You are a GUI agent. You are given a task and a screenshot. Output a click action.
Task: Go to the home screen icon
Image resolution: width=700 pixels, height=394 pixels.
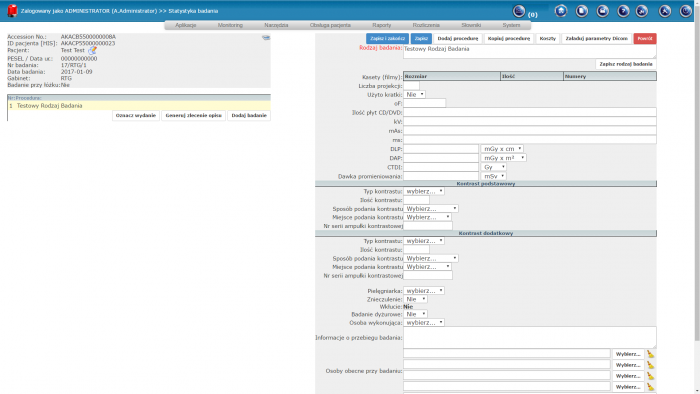tap(561, 11)
